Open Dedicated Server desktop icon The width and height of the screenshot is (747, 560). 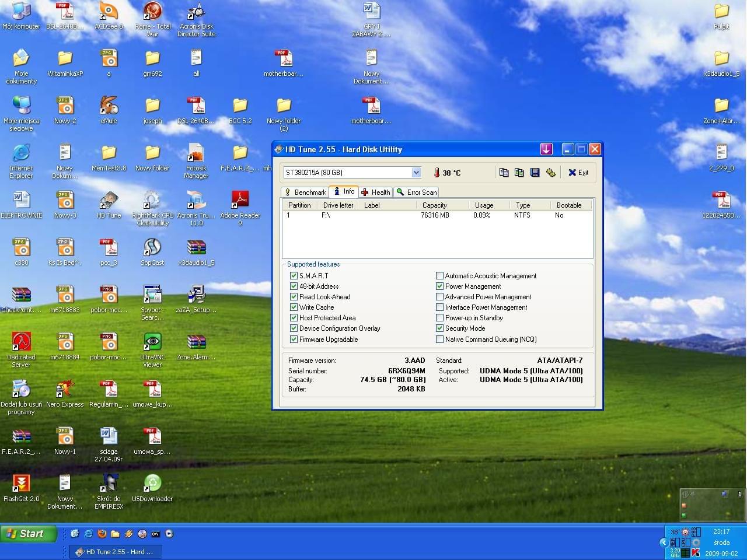[21, 350]
